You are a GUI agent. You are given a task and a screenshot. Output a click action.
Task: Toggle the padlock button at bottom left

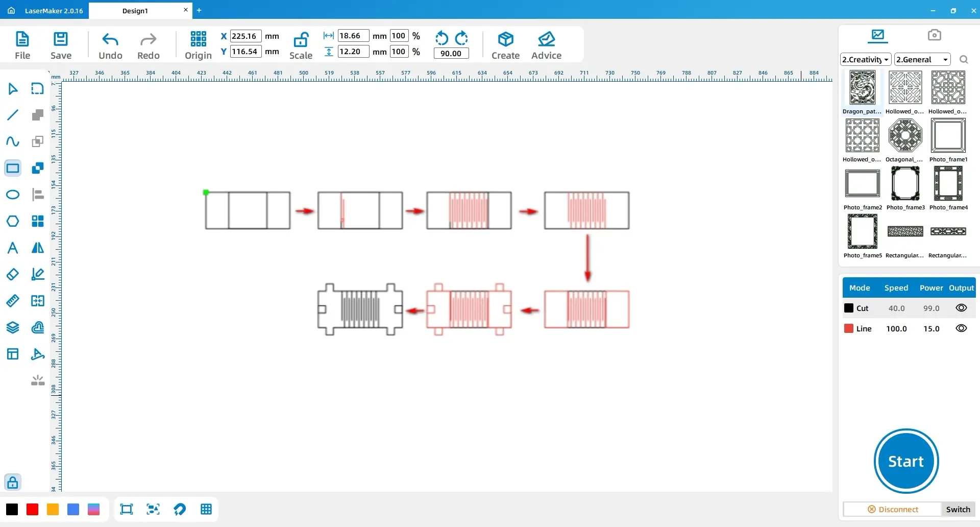(13, 482)
